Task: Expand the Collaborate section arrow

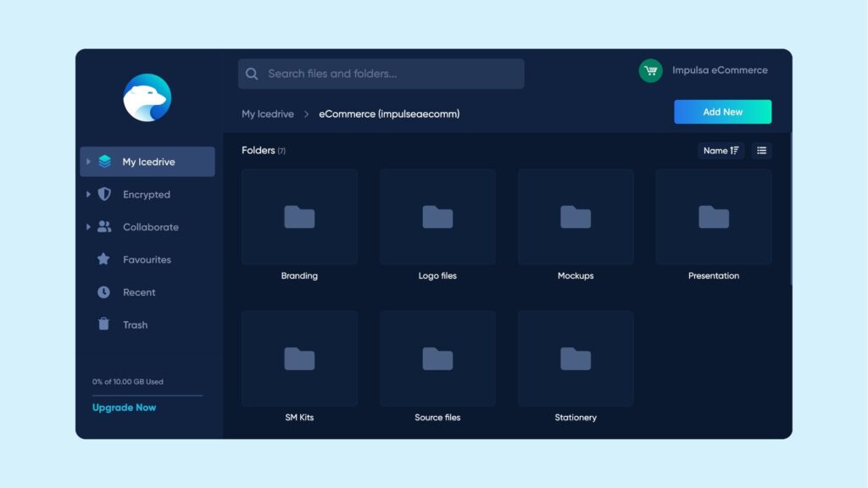Action: [x=88, y=227]
